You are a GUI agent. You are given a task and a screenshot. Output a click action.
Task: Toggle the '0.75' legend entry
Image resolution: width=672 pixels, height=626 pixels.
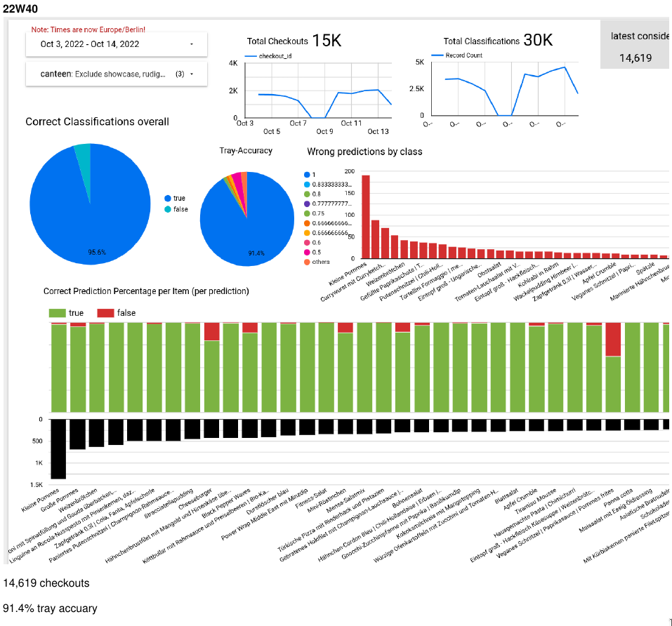click(306, 213)
